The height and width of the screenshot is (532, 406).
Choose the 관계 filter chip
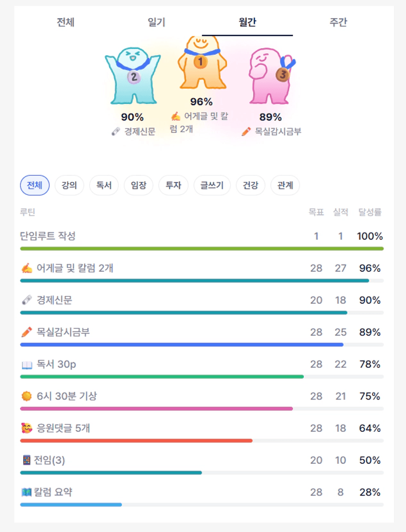pyautogui.click(x=285, y=186)
